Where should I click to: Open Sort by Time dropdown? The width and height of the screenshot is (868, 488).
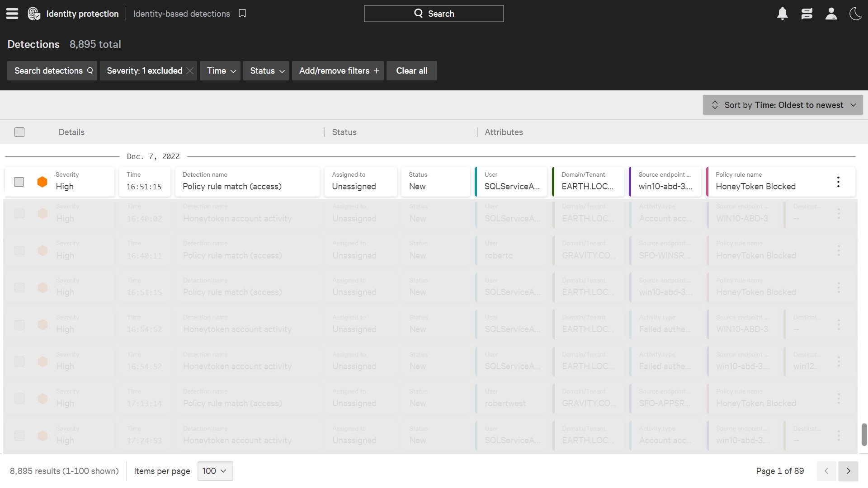point(783,105)
